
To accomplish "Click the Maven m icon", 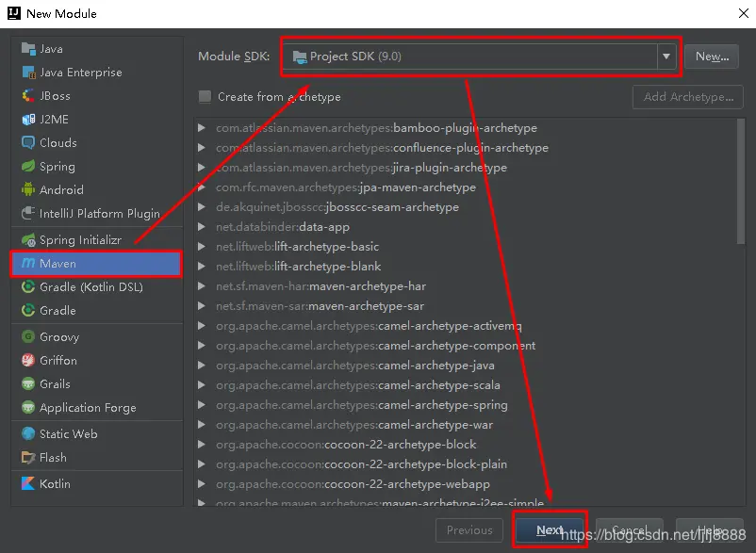I will click(x=28, y=263).
